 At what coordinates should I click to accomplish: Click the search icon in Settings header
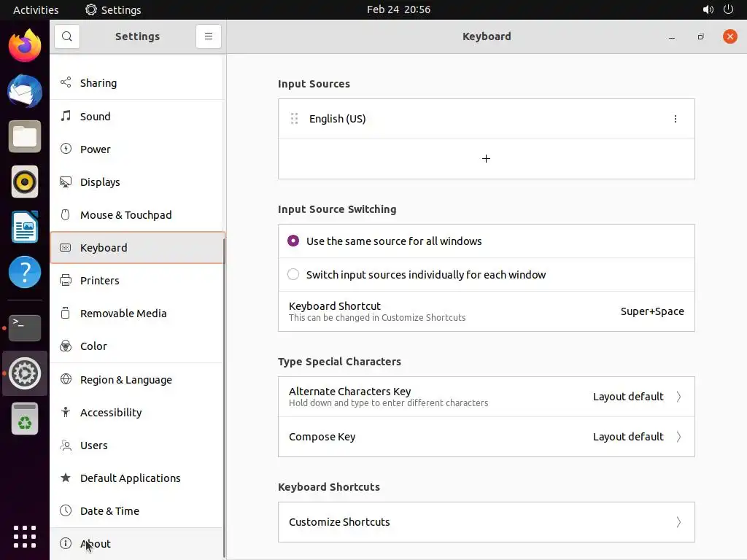click(x=67, y=36)
